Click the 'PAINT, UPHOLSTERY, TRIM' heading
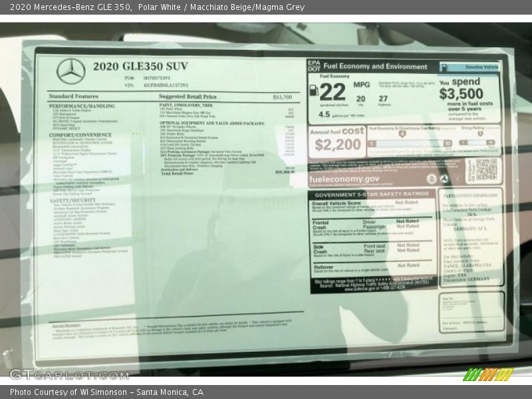 click(186, 106)
